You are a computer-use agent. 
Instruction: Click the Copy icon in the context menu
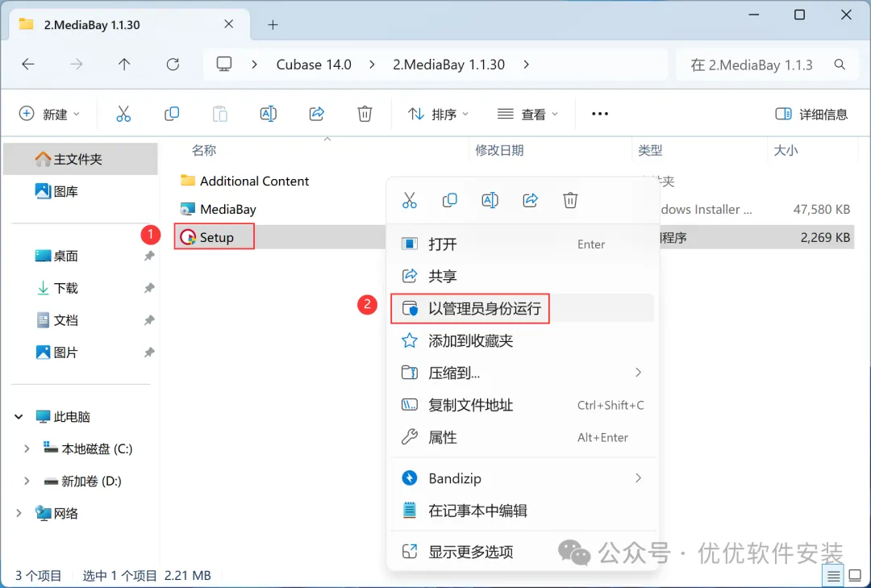click(x=449, y=200)
